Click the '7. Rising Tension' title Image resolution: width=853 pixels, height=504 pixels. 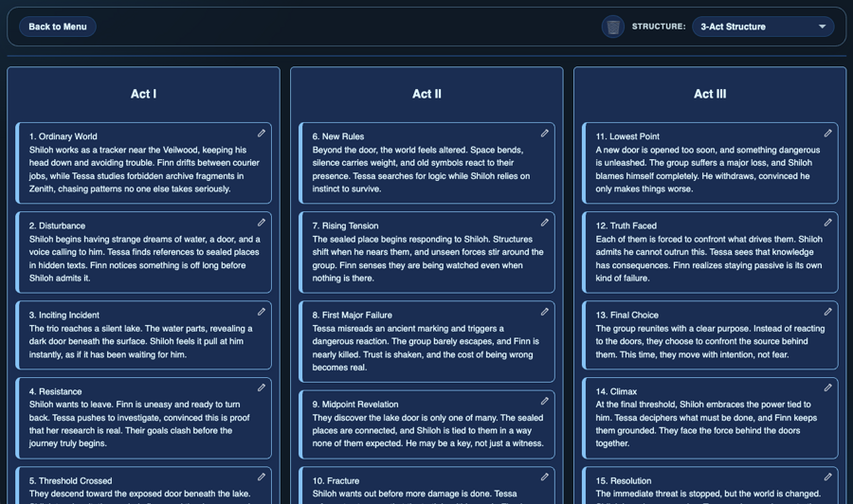(345, 225)
